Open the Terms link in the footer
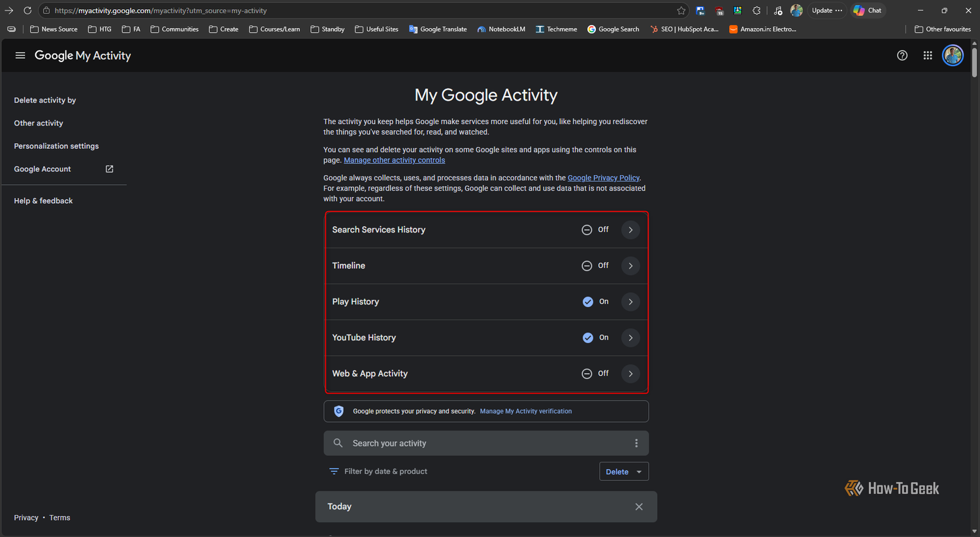Viewport: 980px width, 537px height. click(59, 517)
